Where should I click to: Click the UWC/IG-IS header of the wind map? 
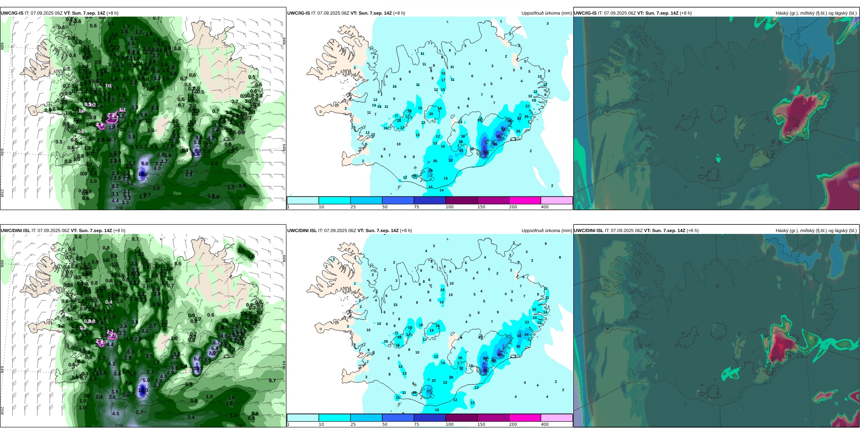pos(59,13)
